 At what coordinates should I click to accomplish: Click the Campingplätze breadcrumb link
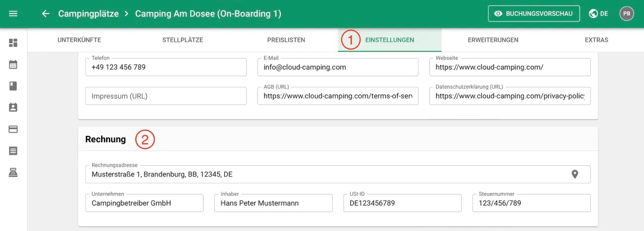tap(88, 14)
